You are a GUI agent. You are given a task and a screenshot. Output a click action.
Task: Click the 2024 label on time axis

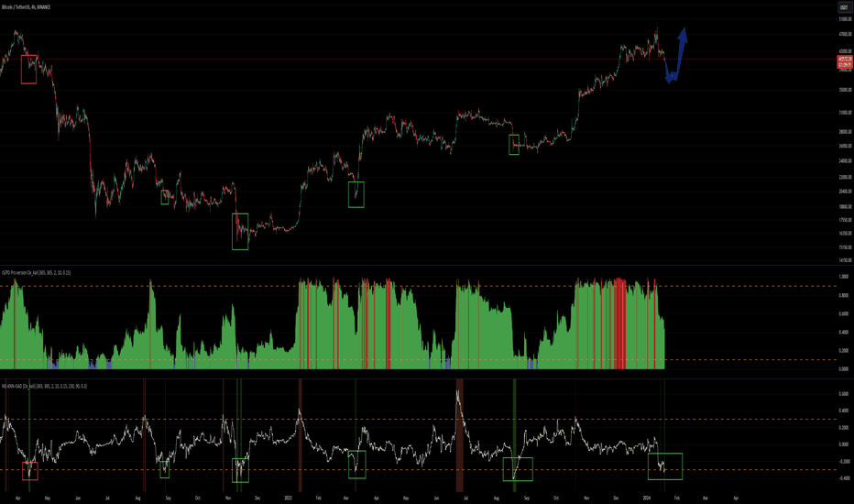point(647,498)
